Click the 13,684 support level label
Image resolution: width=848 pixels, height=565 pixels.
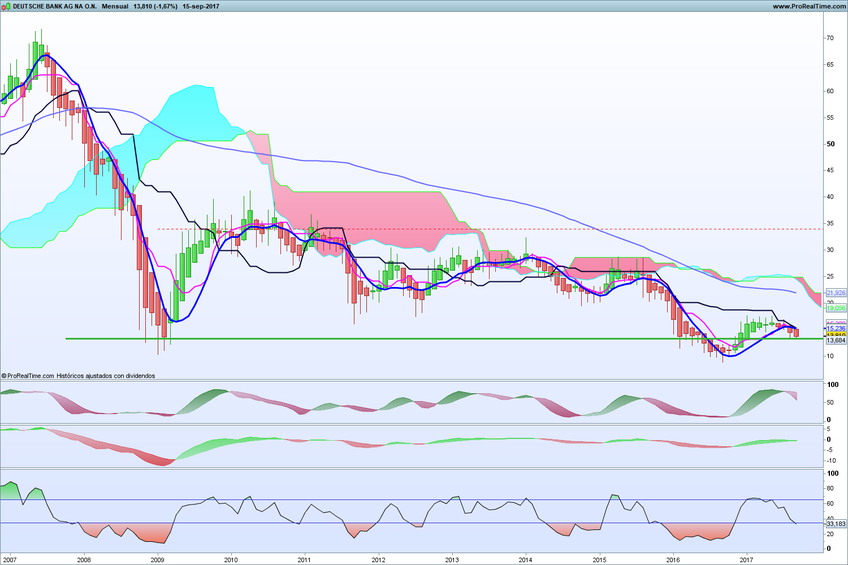coord(836,341)
